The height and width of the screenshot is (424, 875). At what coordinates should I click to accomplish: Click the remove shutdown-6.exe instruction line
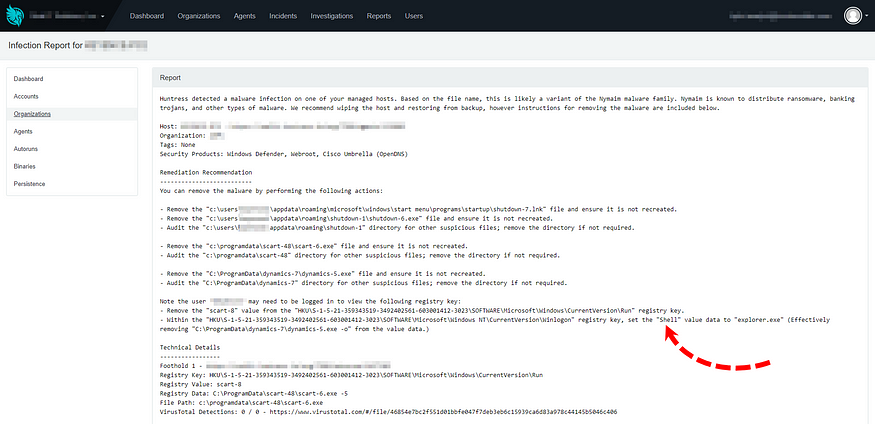(x=356, y=218)
